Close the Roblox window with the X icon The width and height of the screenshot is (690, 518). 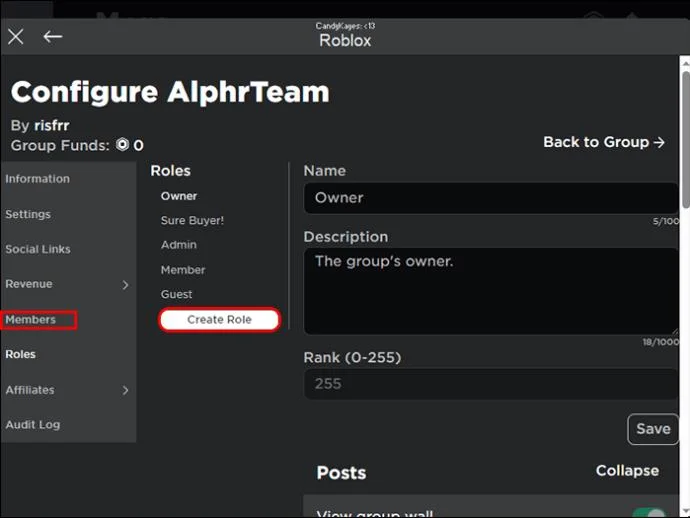(x=15, y=37)
